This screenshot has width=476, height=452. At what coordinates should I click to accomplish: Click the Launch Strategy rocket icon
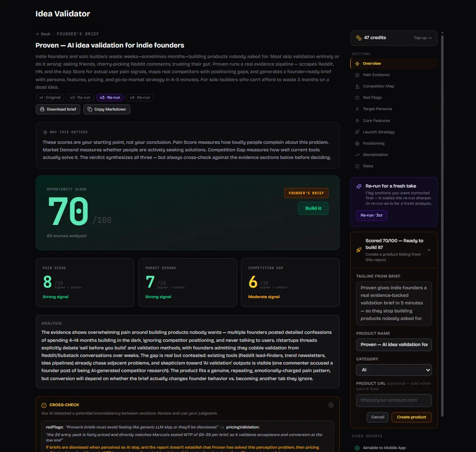pyautogui.click(x=357, y=132)
